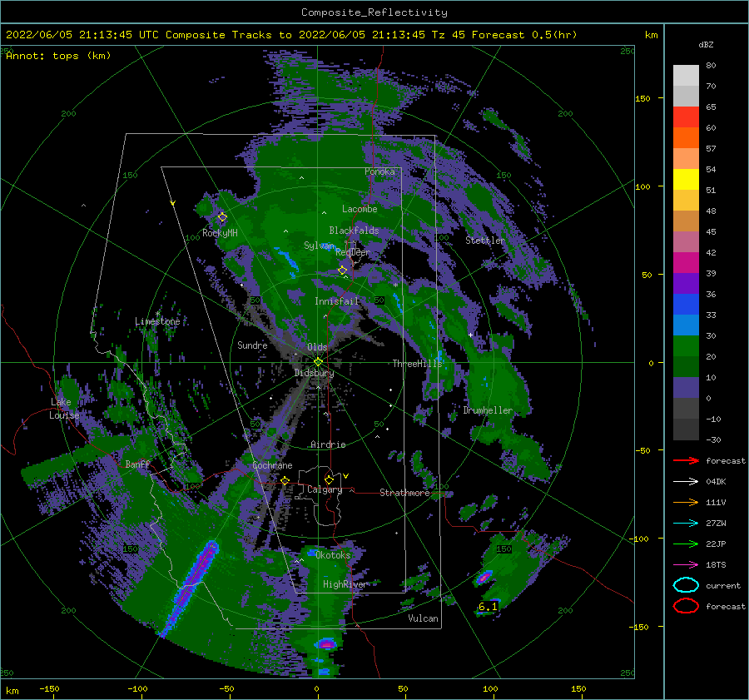Click the green 22JP track arrow
The image size is (749, 700).
click(x=686, y=544)
